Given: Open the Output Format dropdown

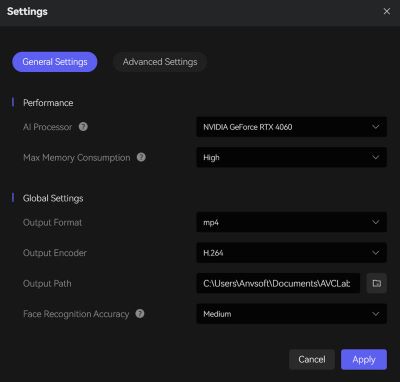Looking at the screenshot, I should tap(292, 222).
